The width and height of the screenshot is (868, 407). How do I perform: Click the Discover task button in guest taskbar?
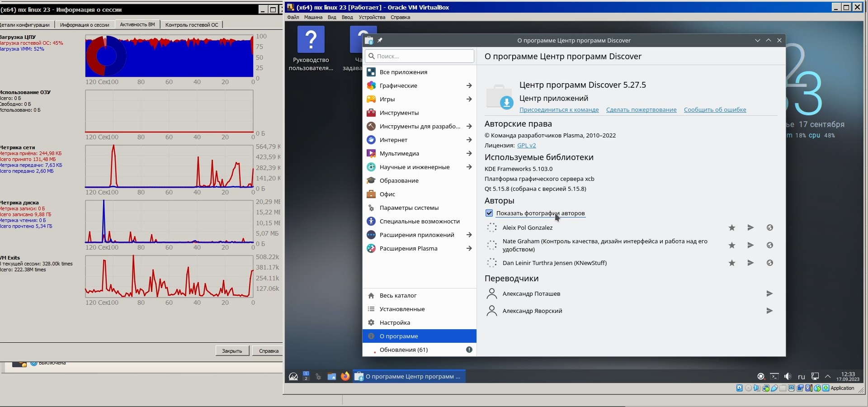(409, 376)
